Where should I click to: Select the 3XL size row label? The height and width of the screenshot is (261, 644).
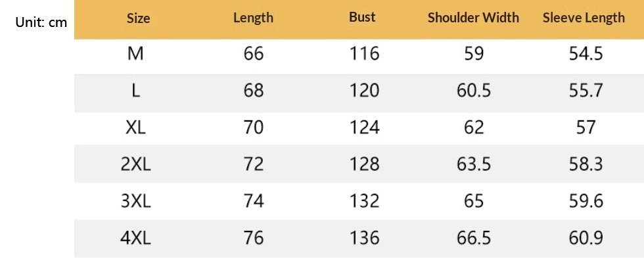135,201
